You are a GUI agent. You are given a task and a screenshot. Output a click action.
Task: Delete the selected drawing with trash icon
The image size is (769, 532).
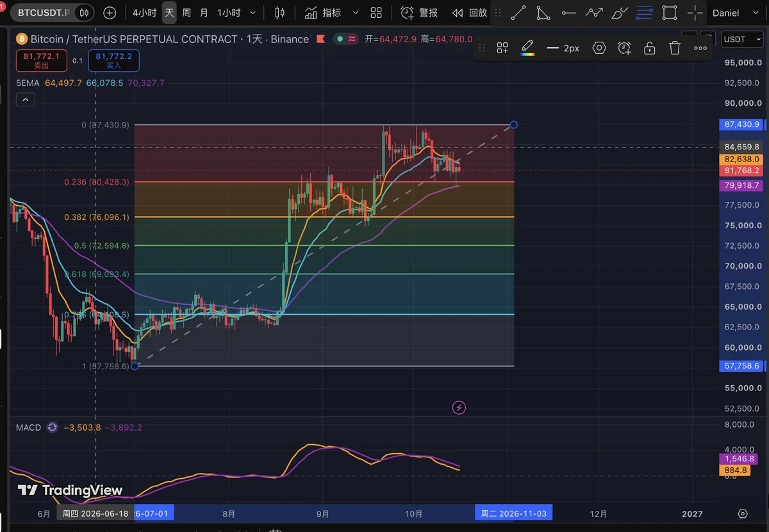(674, 48)
